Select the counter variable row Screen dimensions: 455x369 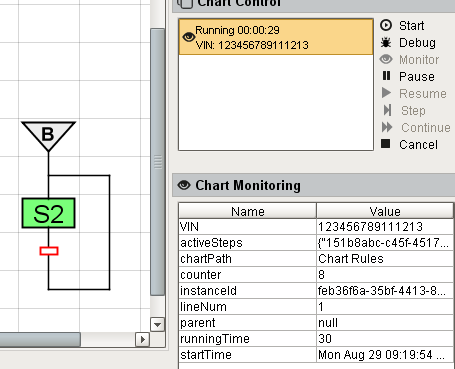[x=316, y=275]
